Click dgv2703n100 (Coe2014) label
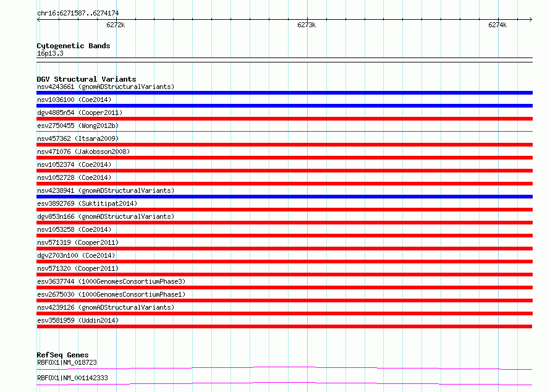The image size is (550, 392). 76,255
